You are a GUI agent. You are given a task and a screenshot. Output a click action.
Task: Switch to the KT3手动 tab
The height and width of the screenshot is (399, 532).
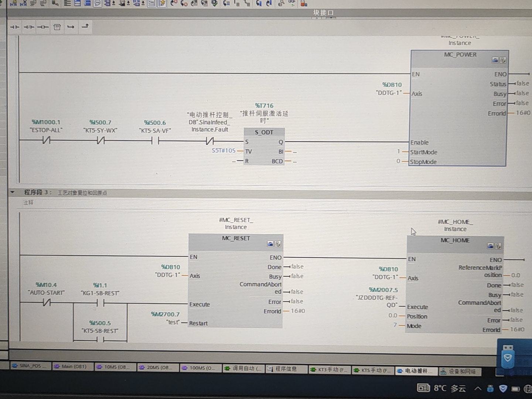(330, 369)
